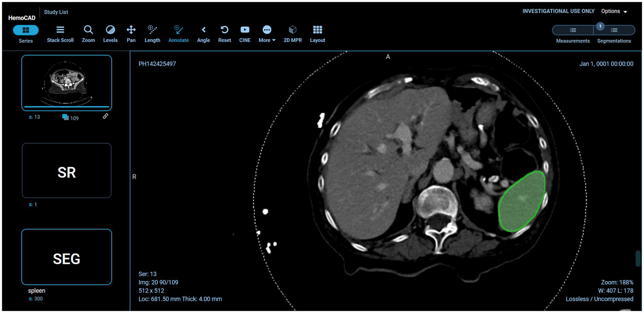This screenshot has width=644, height=313.
Task: Toggle the Measurements panel
Action: (x=573, y=30)
